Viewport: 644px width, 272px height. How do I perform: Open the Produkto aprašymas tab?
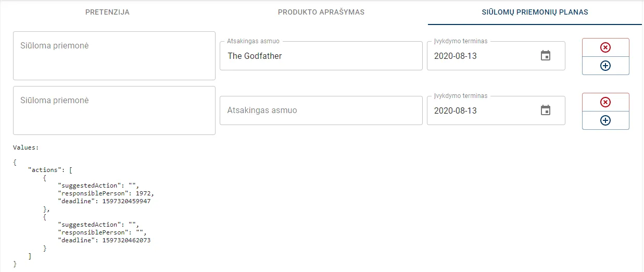[321, 12]
